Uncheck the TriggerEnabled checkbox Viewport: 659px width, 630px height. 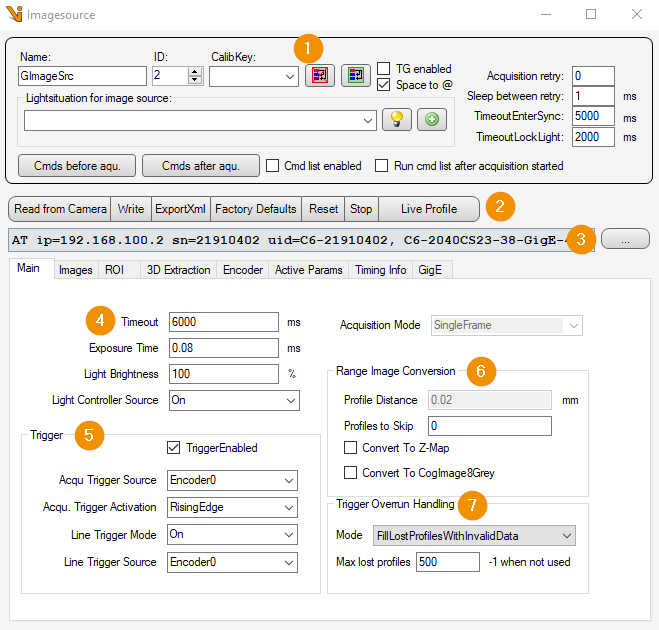[174, 448]
